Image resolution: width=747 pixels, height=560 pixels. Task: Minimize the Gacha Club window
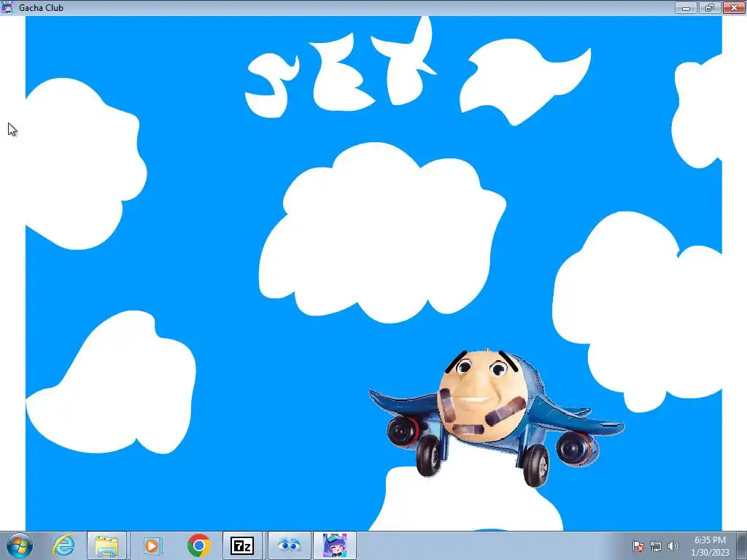(686, 7)
